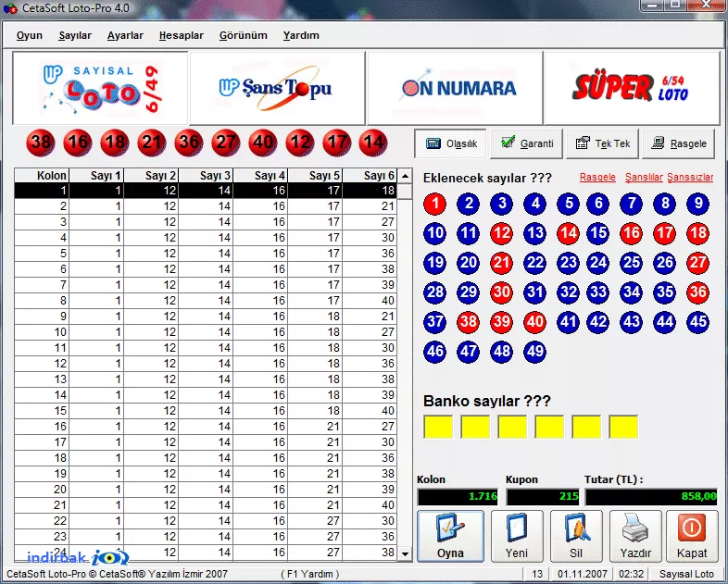Exit using the Kapat button

[x=692, y=536]
